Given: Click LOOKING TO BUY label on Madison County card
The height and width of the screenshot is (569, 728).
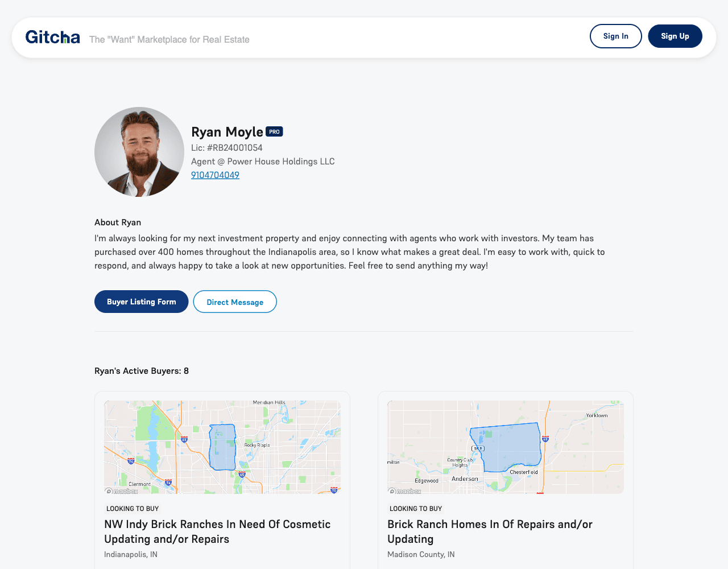Looking at the screenshot, I should point(416,509).
